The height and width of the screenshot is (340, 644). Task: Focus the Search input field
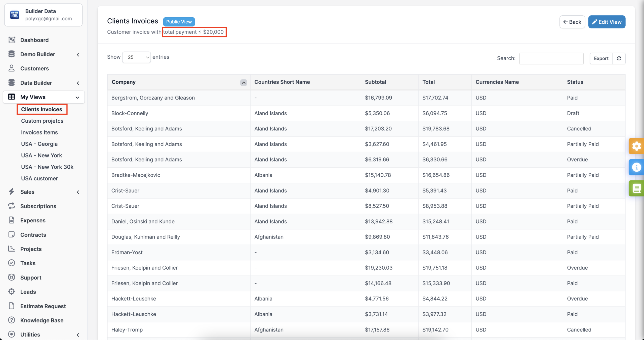(x=551, y=58)
